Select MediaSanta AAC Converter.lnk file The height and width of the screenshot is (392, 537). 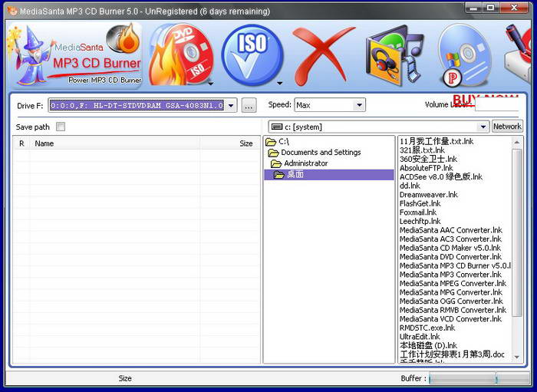pyautogui.click(x=451, y=230)
